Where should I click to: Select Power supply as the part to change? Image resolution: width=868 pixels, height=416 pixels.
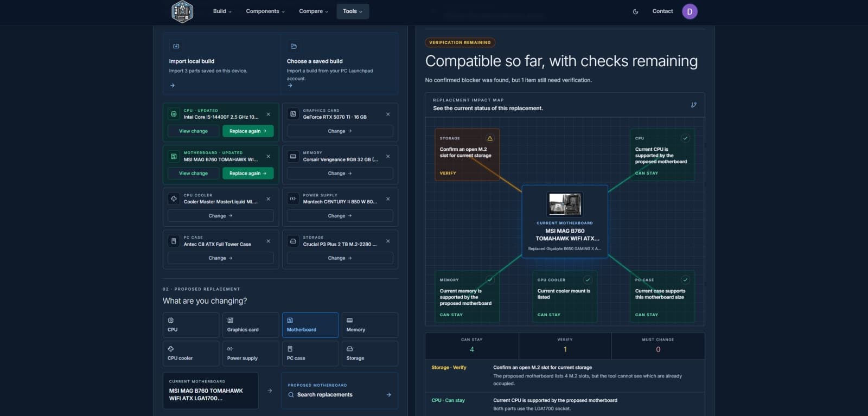[x=251, y=354]
